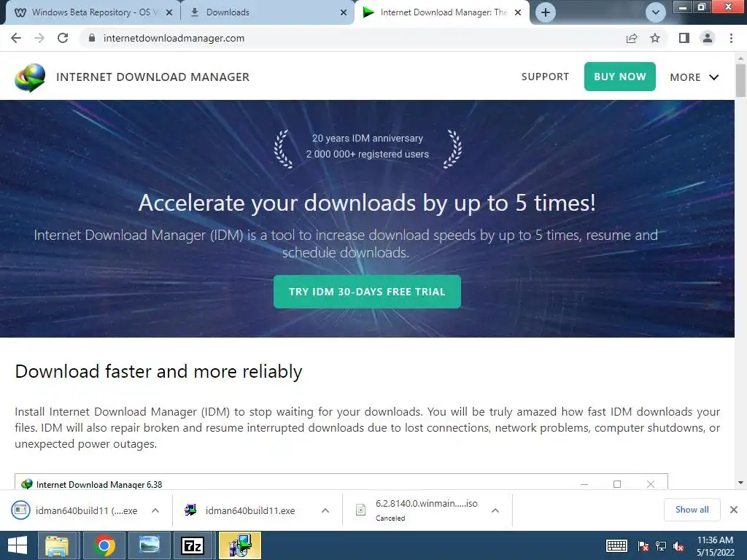Screen dimensions: 747x560
Task: Open the SUPPORT page
Action: tap(545, 77)
